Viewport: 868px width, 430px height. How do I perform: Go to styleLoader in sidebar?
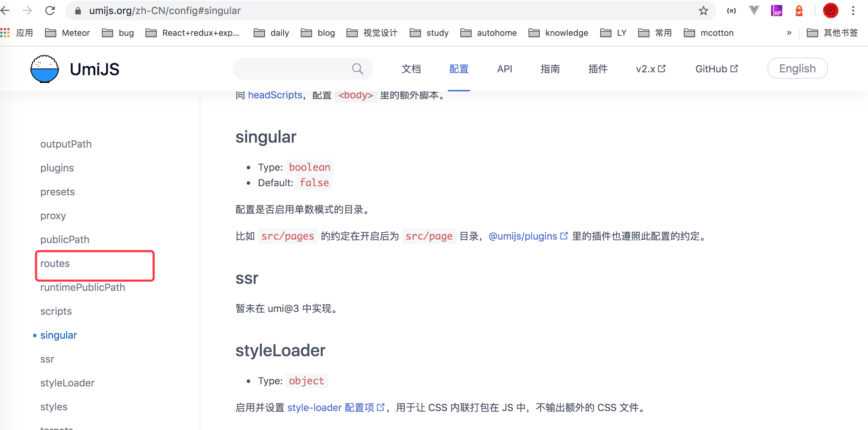pos(67,383)
